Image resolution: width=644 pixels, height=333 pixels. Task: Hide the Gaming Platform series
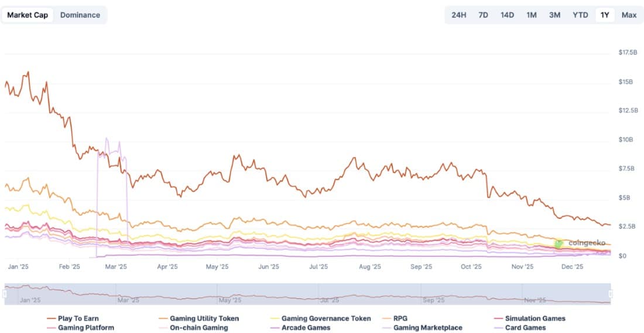86,328
